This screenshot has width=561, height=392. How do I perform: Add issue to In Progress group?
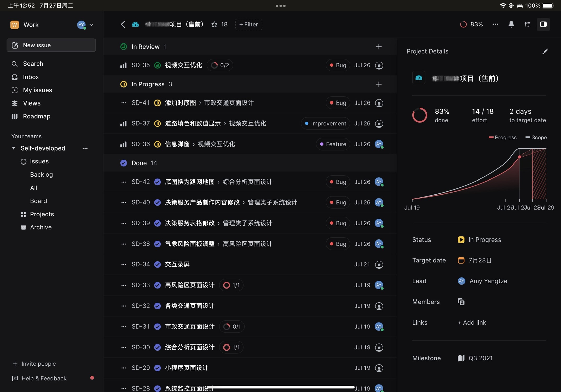click(379, 84)
